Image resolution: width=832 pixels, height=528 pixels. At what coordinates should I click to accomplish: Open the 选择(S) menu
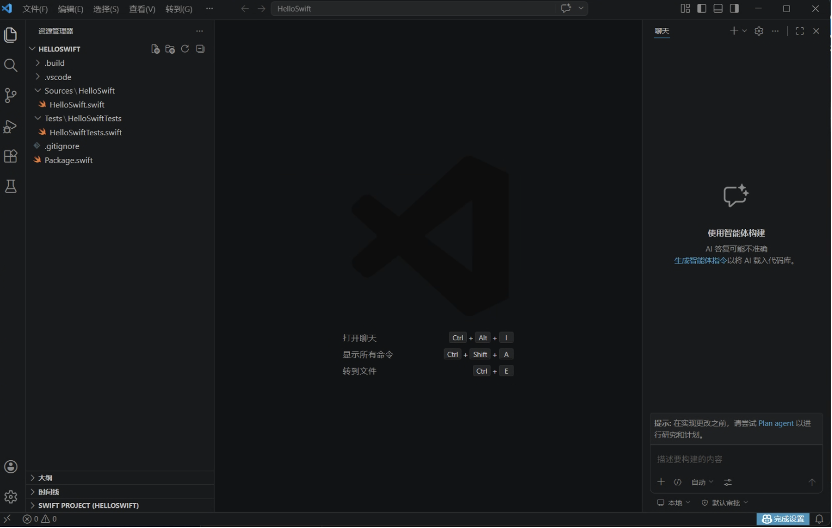tap(106, 9)
